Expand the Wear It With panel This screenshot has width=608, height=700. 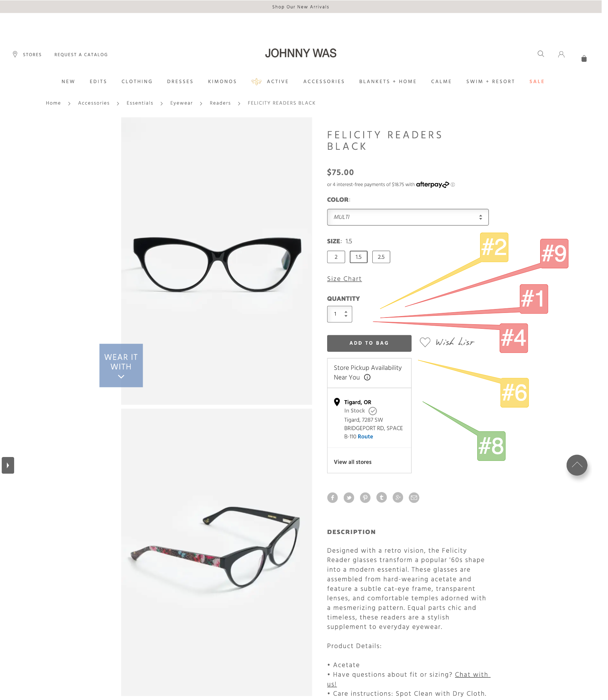coord(121,365)
